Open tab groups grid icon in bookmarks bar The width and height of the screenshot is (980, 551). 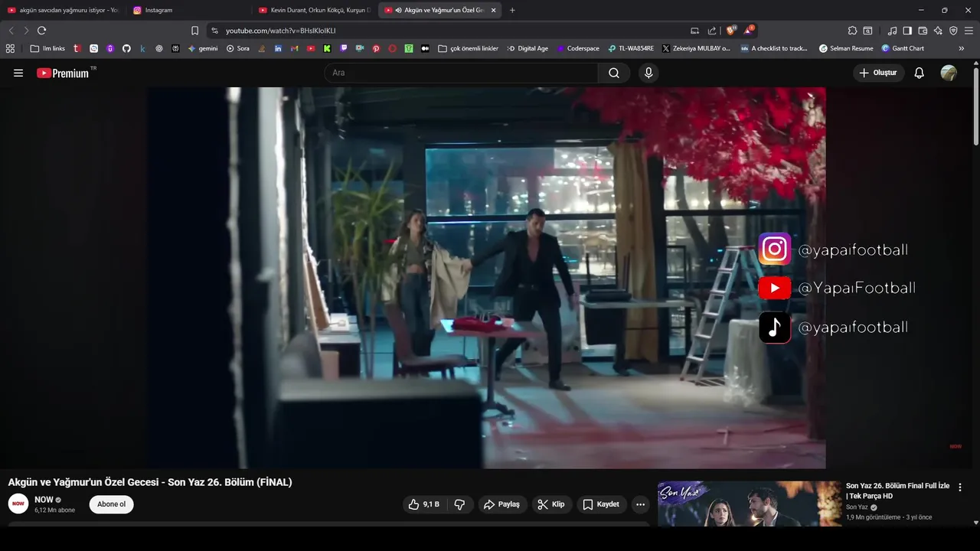tap(10, 48)
